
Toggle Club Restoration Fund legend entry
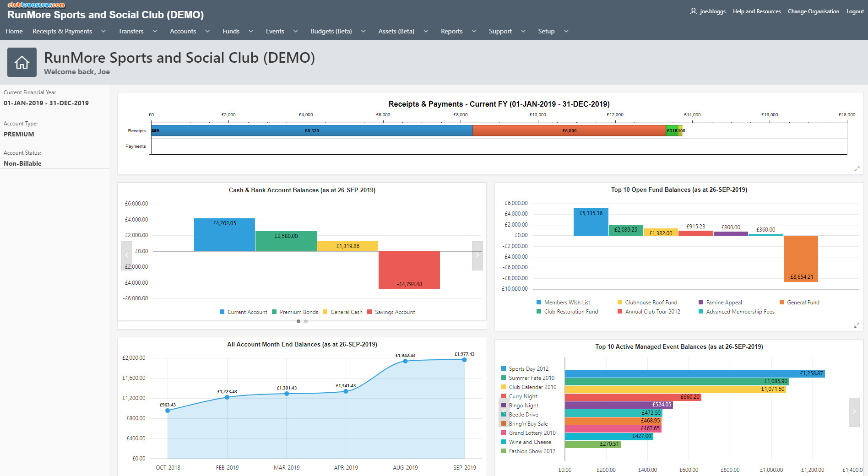click(567, 312)
